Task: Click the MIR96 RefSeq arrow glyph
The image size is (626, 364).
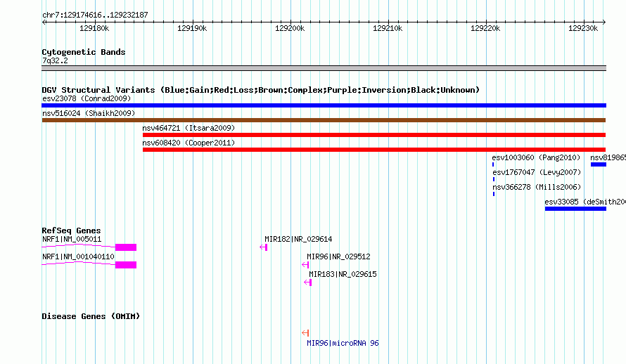Action: point(305,265)
